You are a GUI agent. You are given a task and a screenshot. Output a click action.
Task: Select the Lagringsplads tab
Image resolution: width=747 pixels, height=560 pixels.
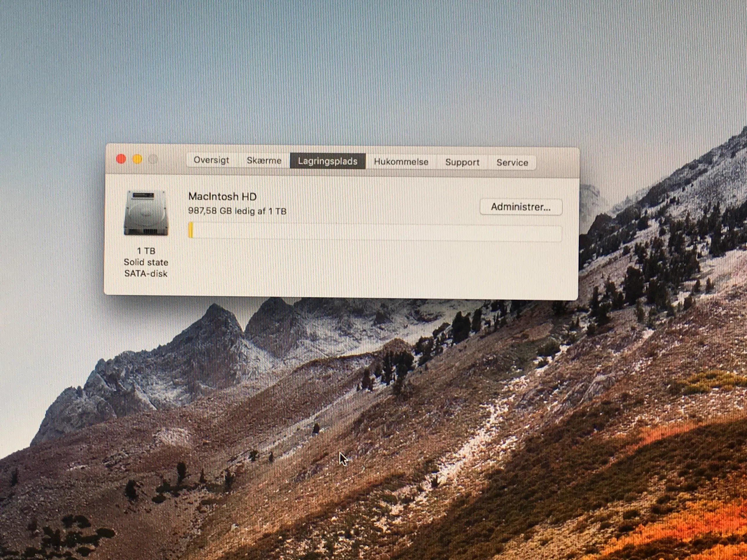328,161
